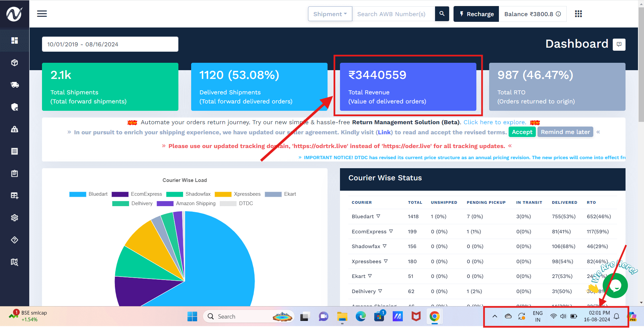Click the DELIVERED column header
Image resolution: width=644 pixels, height=328 pixels.
(x=564, y=202)
